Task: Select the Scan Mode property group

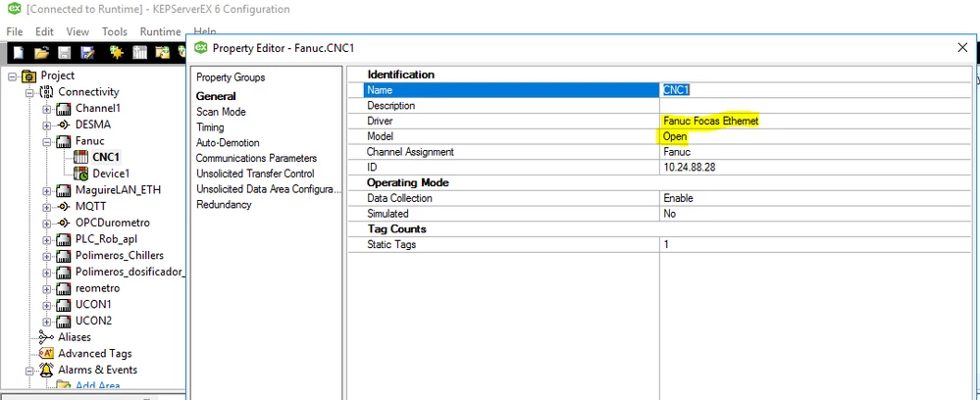Action: point(222,112)
